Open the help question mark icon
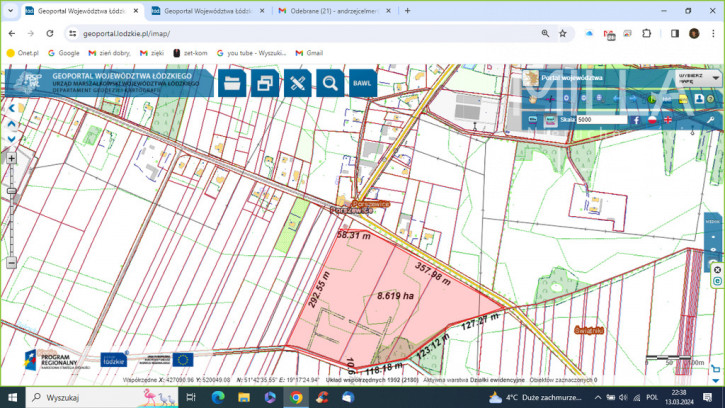The image size is (725, 408). click(711, 99)
